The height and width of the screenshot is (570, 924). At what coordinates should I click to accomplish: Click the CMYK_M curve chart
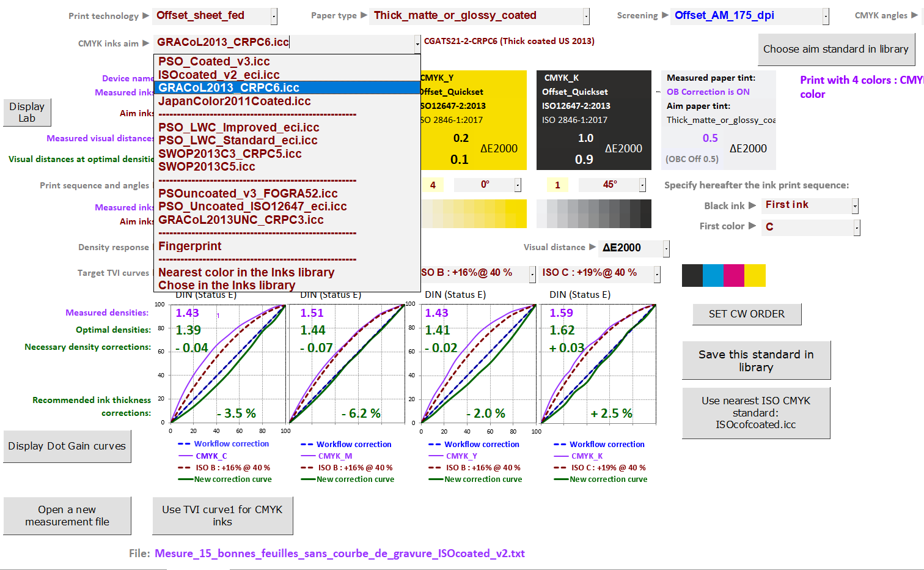346,363
